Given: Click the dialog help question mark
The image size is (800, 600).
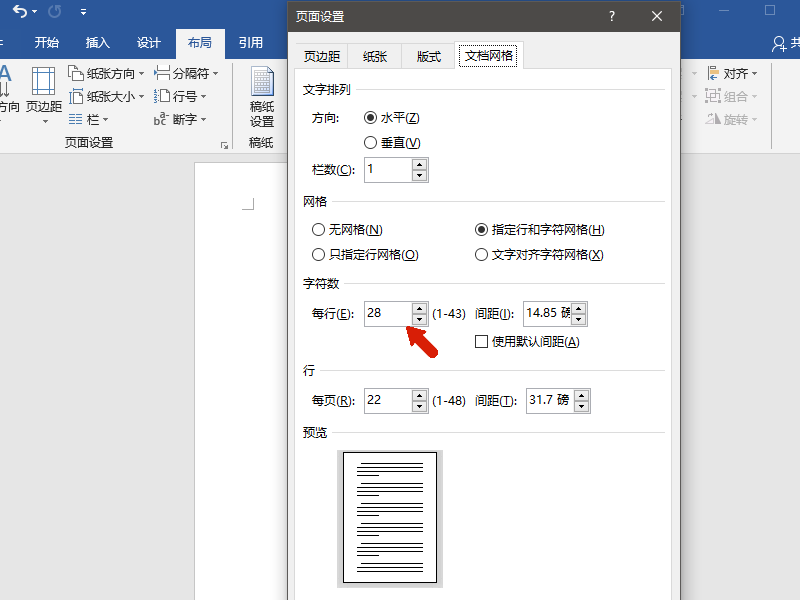Looking at the screenshot, I should (612, 16).
